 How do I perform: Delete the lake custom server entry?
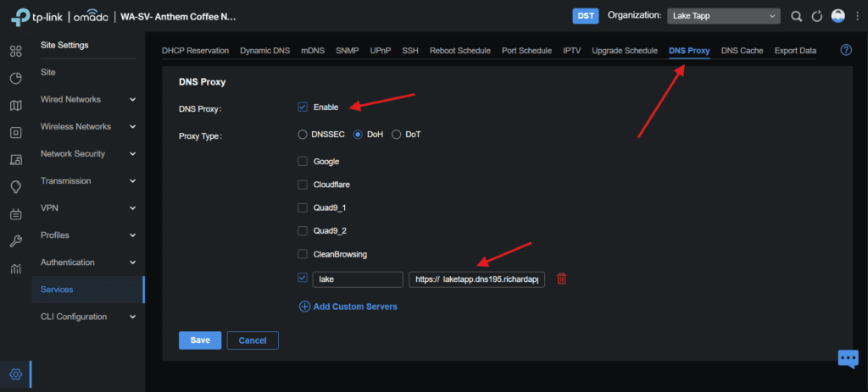(561, 279)
